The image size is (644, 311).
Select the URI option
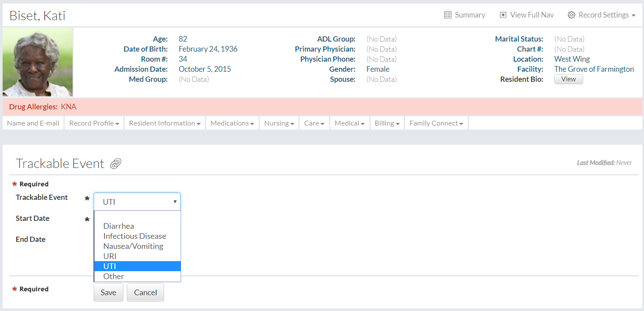pos(110,256)
